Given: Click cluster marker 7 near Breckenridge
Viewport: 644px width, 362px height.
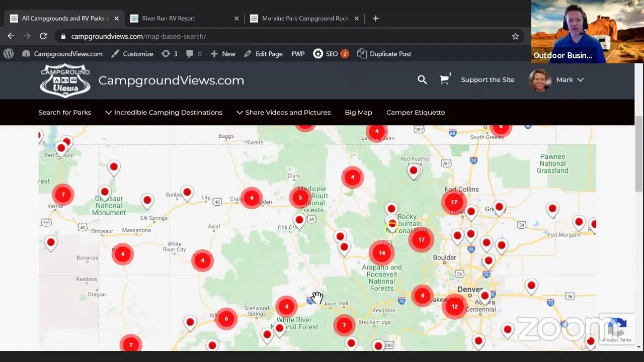Looking at the screenshot, I should click(344, 325).
